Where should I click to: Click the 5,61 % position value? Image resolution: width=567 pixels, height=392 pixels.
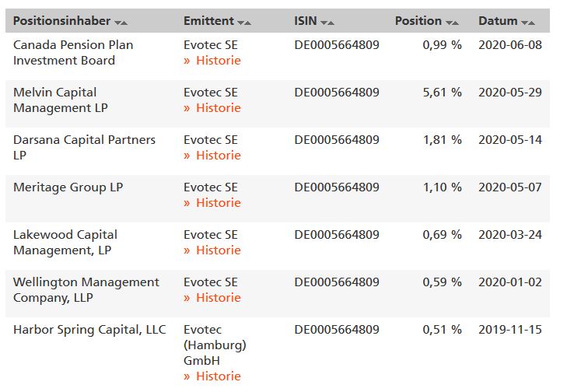pyautogui.click(x=442, y=92)
